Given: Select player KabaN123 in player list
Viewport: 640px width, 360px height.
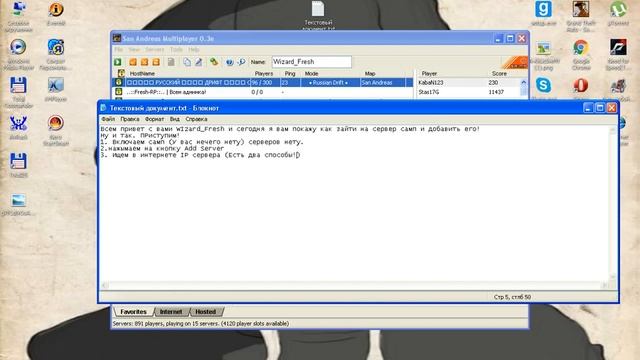Looking at the screenshot, I should (468, 82).
